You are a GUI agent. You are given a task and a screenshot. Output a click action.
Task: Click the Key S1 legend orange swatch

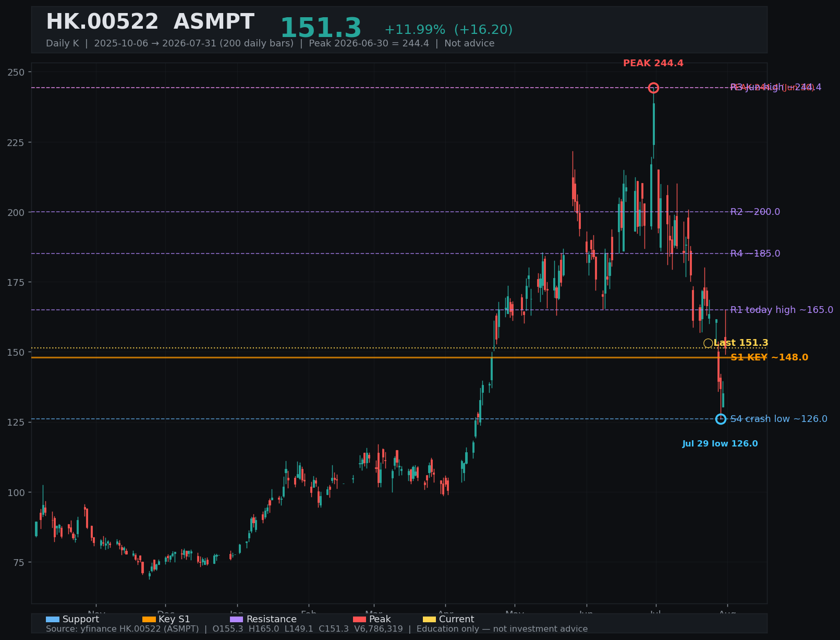149,619
